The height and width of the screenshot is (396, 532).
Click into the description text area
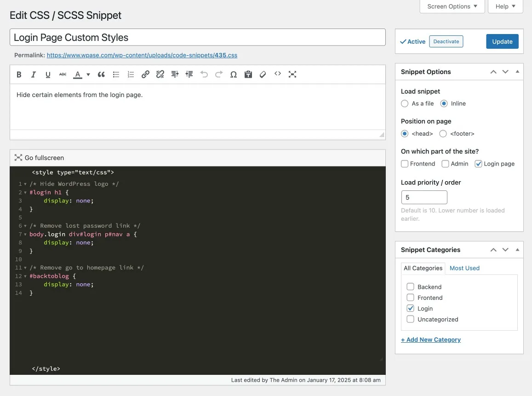click(197, 107)
